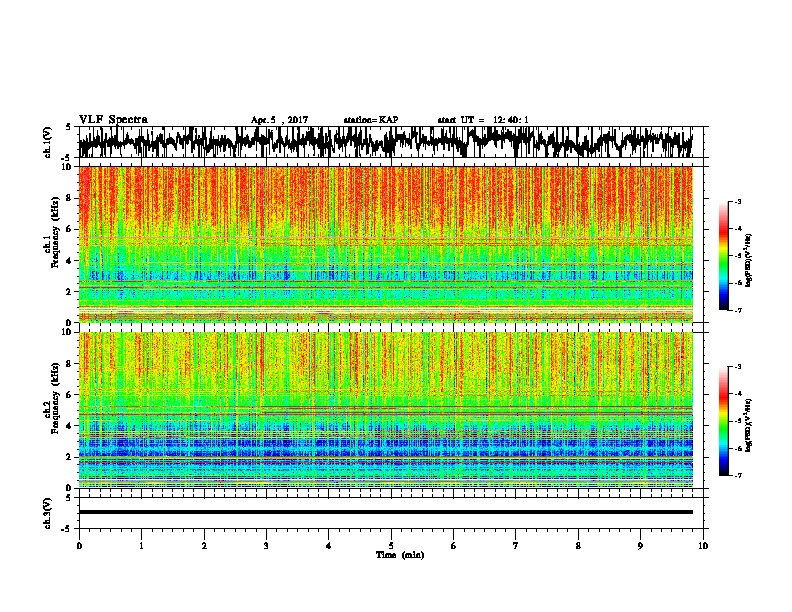This screenshot has height=612, width=792.
Task: Click the "VLF Spectra" plot title
Action: pyautogui.click(x=113, y=119)
